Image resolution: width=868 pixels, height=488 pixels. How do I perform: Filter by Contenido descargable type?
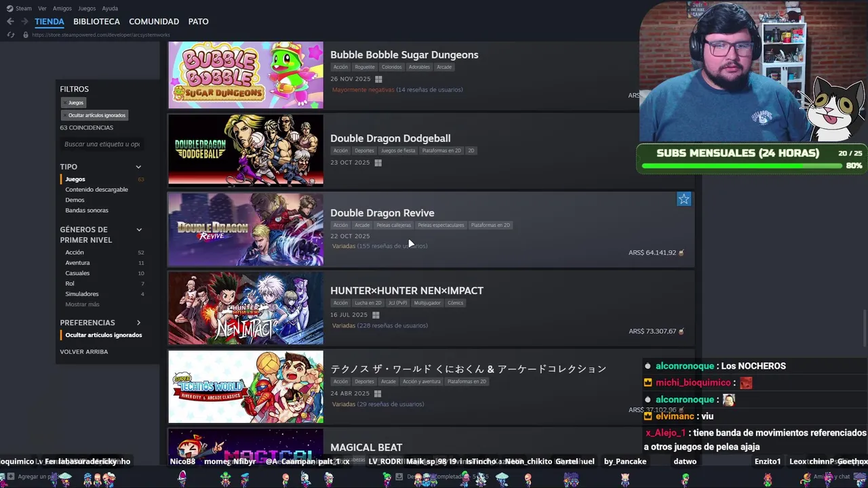pos(96,190)
